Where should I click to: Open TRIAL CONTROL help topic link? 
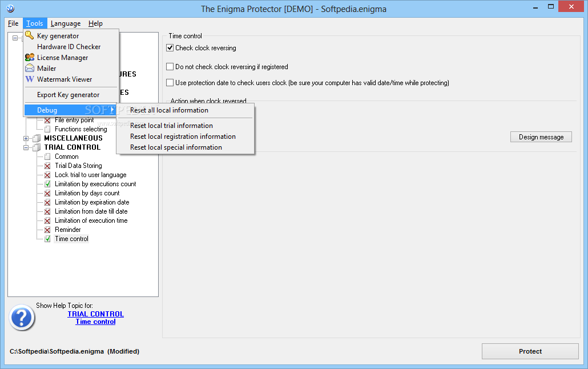point(96,314)
